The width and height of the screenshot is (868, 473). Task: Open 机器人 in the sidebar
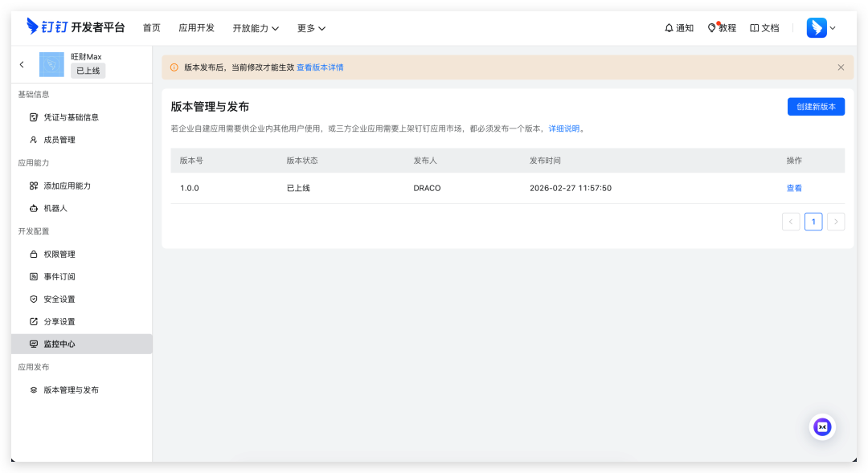tap(55, 208)
